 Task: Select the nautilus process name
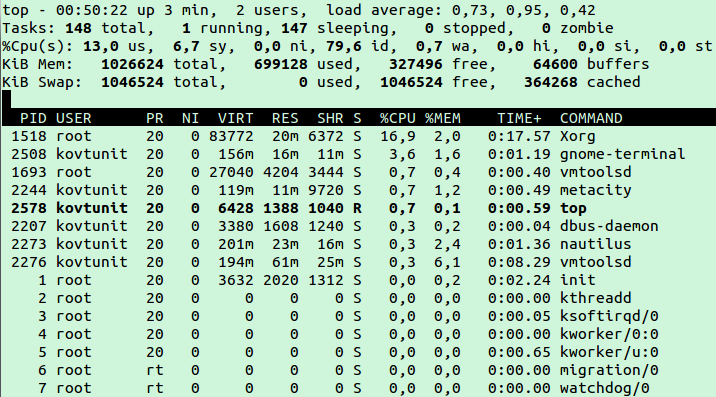tap(595, 244)
